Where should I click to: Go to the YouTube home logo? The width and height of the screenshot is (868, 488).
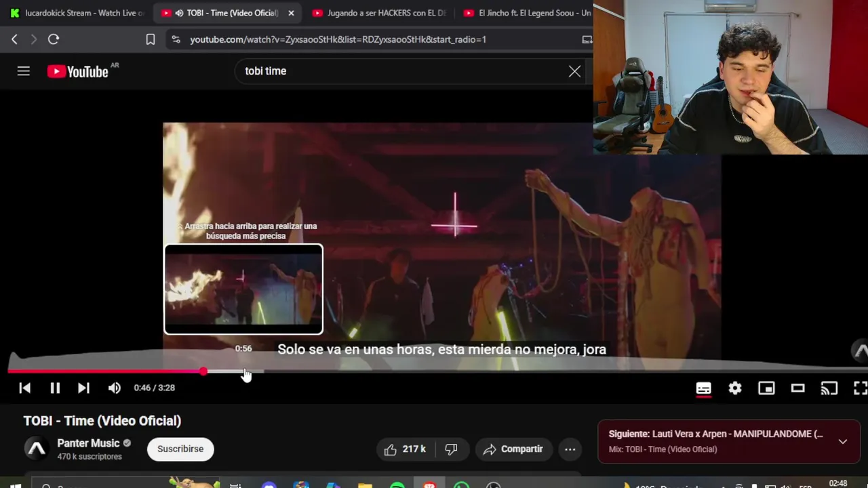77,71
